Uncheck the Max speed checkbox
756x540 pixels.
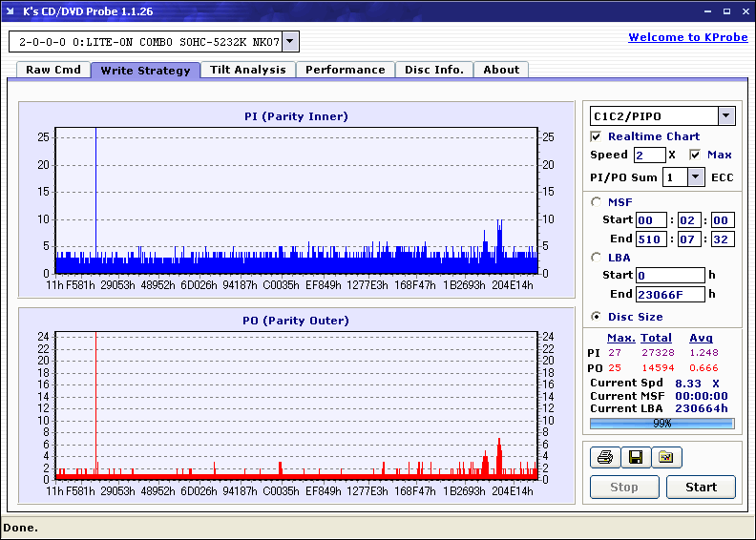(x=695, y=155)
